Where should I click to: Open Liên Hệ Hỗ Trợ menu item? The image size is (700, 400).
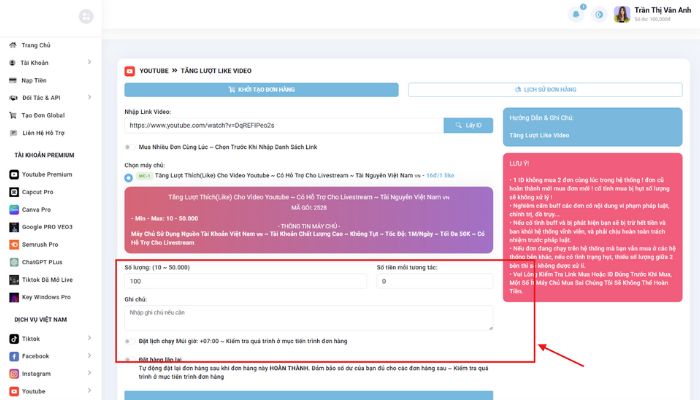coord(43,133)
